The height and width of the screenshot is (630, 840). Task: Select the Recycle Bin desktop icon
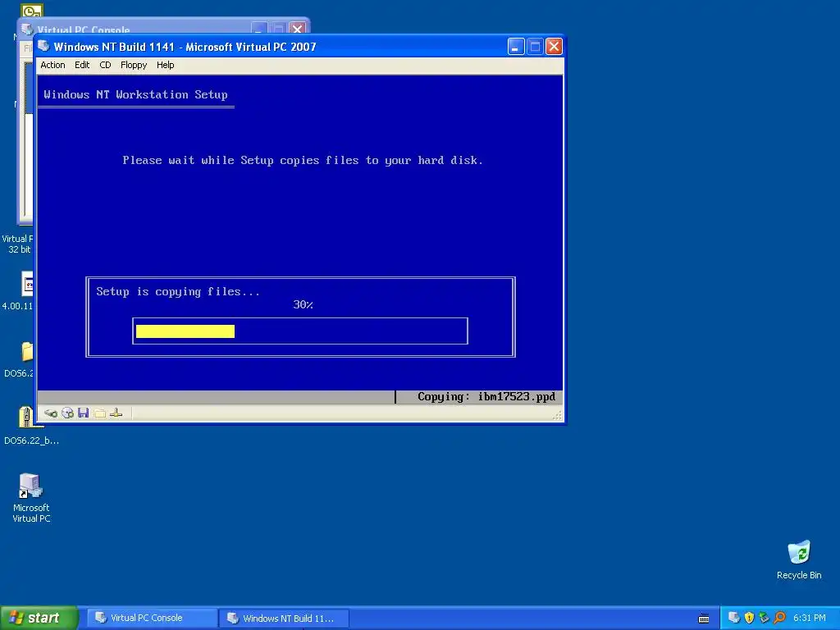click(x=799, y=560)
